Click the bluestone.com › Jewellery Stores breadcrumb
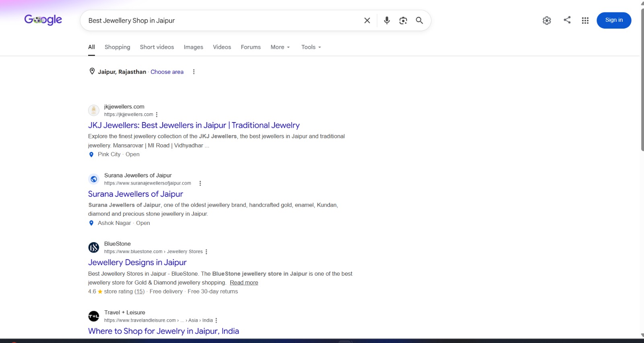The height and width of the screenshot is (343, 644). point(153,252)
